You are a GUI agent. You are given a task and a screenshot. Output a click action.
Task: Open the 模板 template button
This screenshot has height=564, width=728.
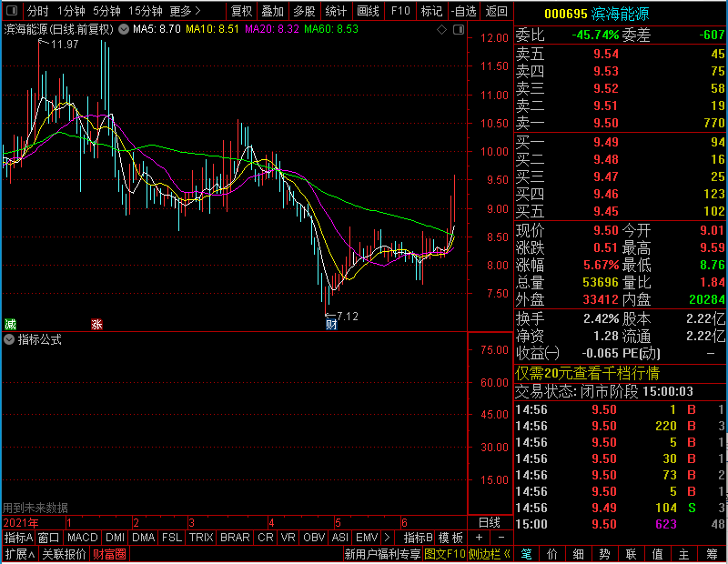click(x=450, y=538)
